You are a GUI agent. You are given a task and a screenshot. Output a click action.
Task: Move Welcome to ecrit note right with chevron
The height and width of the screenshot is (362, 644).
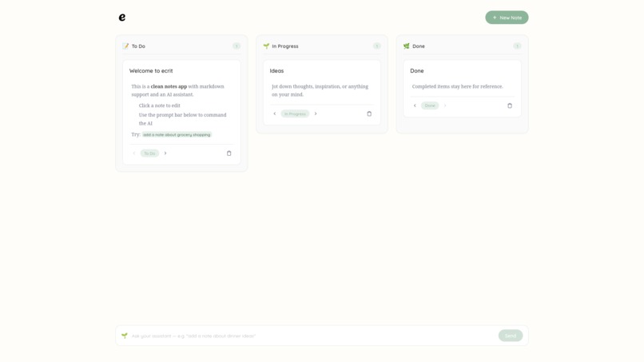(165, 153)
